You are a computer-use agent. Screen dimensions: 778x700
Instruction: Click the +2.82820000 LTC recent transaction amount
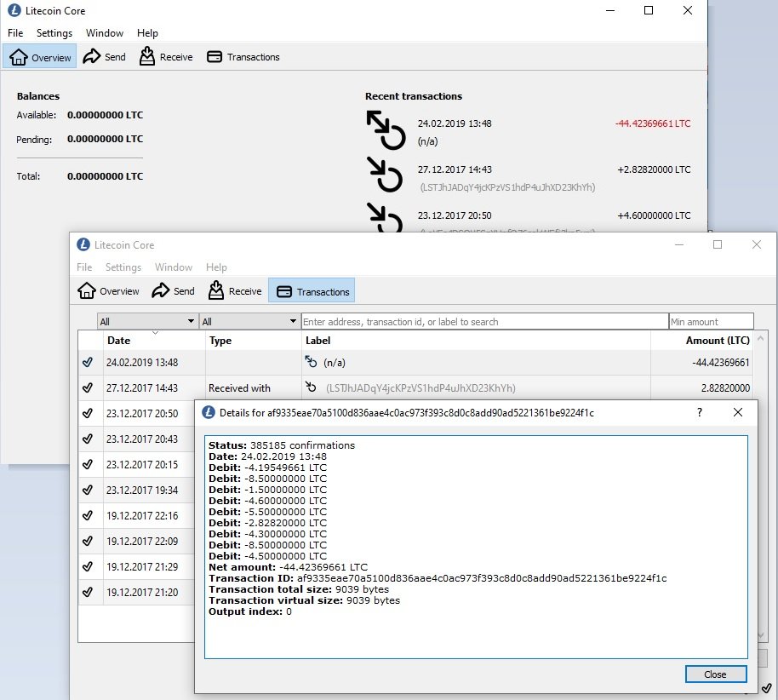click(654, 169)
